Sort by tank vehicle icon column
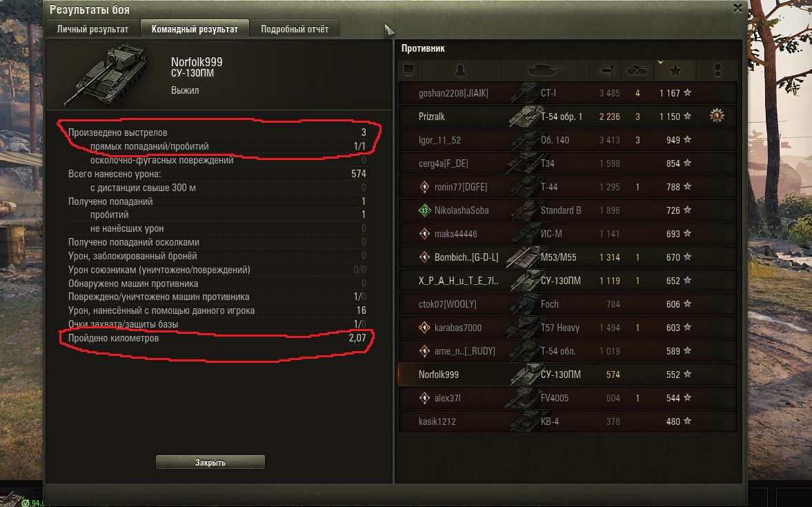This screenshot has width=812, height=507. pyautogui.click(x=545, y=70)
